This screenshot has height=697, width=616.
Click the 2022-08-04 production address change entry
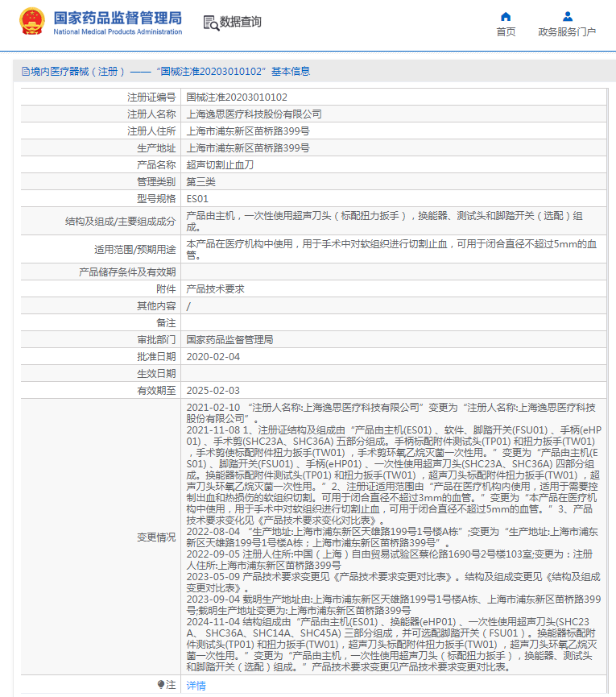[393, 537]
